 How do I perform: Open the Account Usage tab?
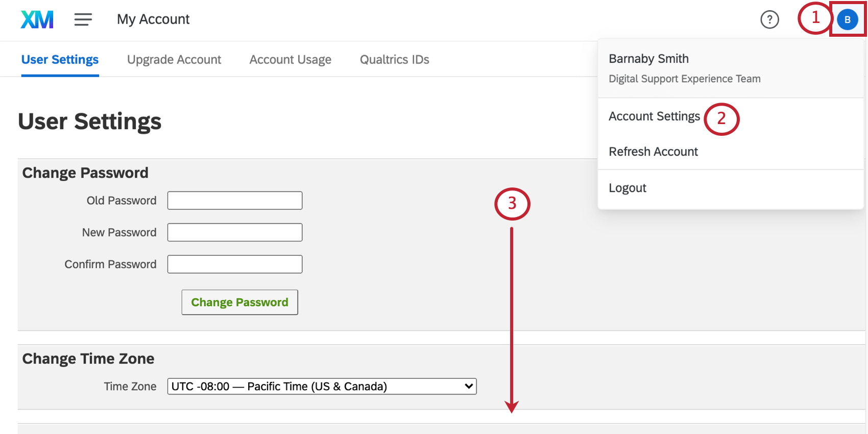click(290, 60)
